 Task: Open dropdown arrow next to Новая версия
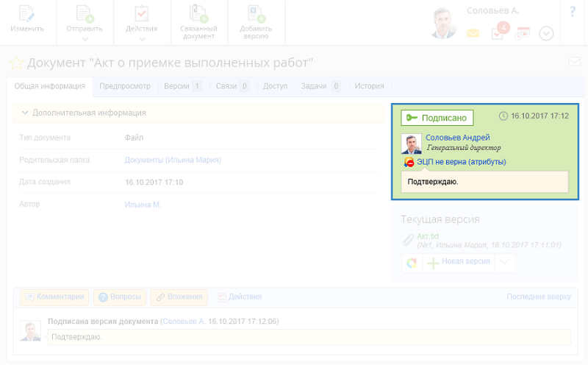(503, 263)
